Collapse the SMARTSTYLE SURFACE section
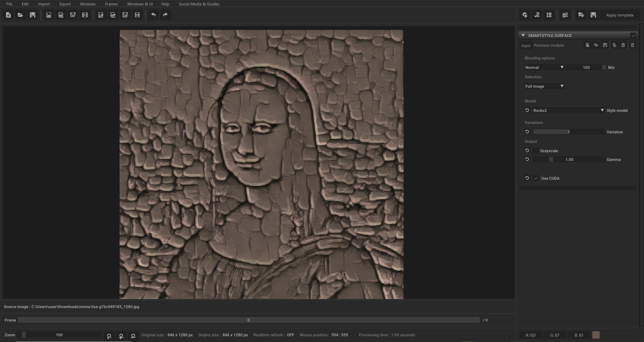The width and height of the screenshot is (644, 342). 523,35
